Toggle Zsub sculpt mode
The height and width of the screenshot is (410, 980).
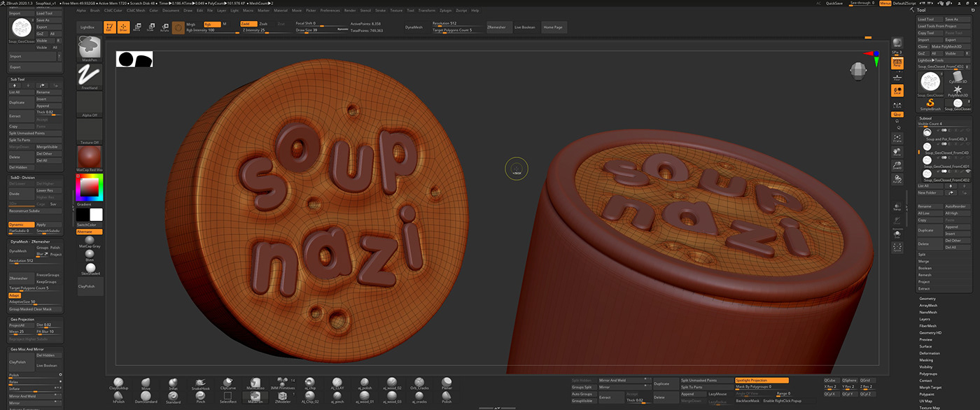pos(263,24)
